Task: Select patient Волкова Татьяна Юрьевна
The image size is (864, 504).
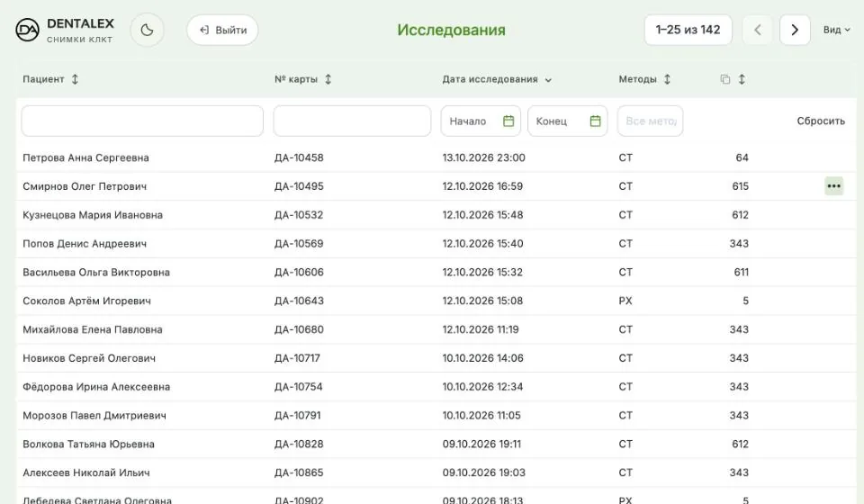Action: [x=88, y=444]
